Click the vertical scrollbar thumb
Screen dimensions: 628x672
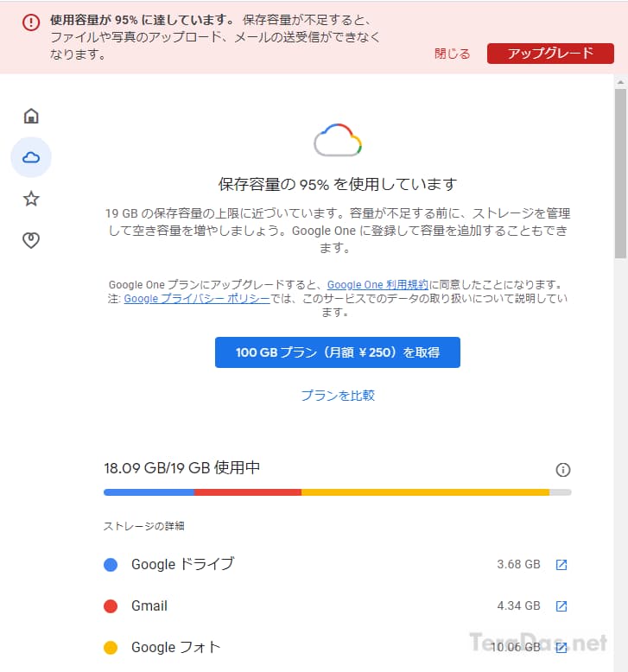click(620, 174)
